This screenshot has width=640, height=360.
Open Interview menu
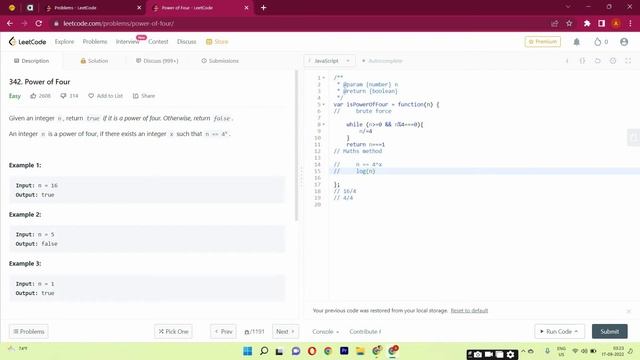128,42
